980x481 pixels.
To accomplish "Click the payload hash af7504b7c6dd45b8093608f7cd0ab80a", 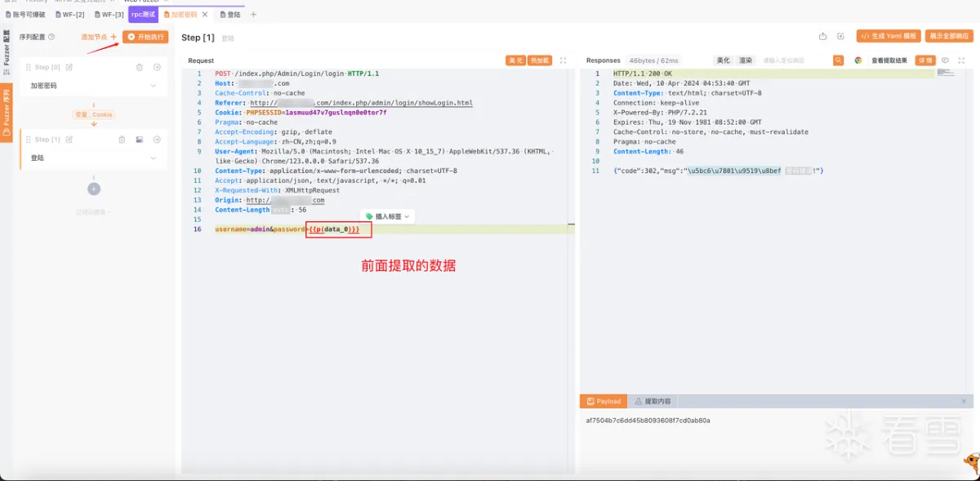I will click(648, 421).
